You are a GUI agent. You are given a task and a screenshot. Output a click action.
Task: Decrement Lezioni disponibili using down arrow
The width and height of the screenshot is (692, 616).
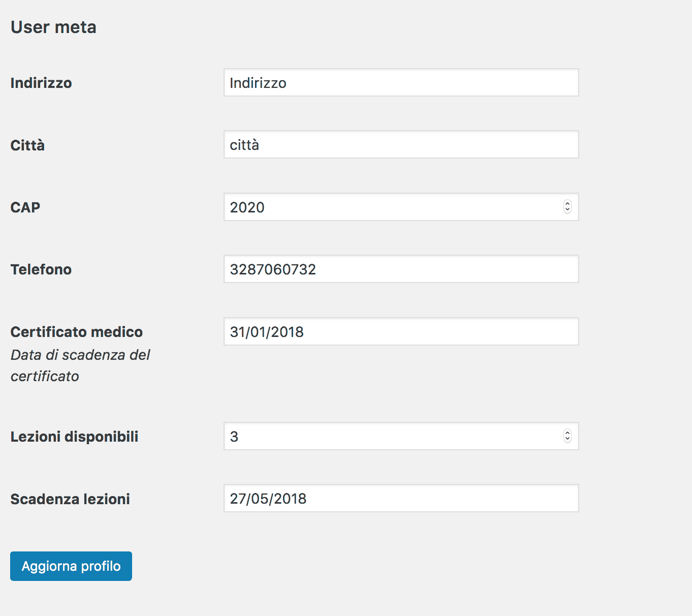568,439
